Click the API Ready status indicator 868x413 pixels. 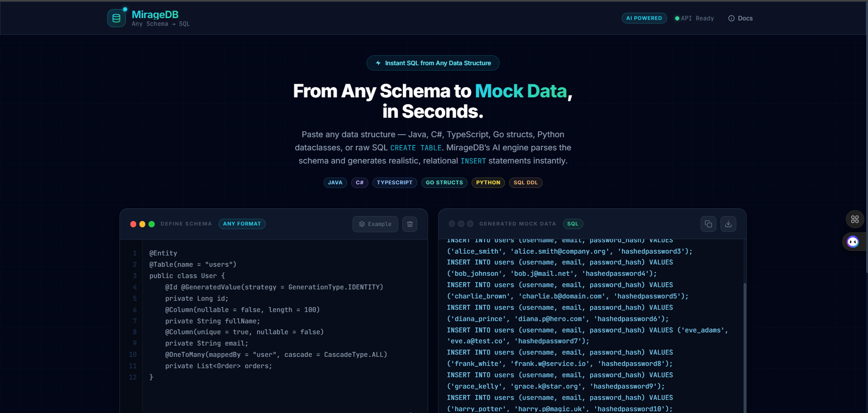point(694,18)
